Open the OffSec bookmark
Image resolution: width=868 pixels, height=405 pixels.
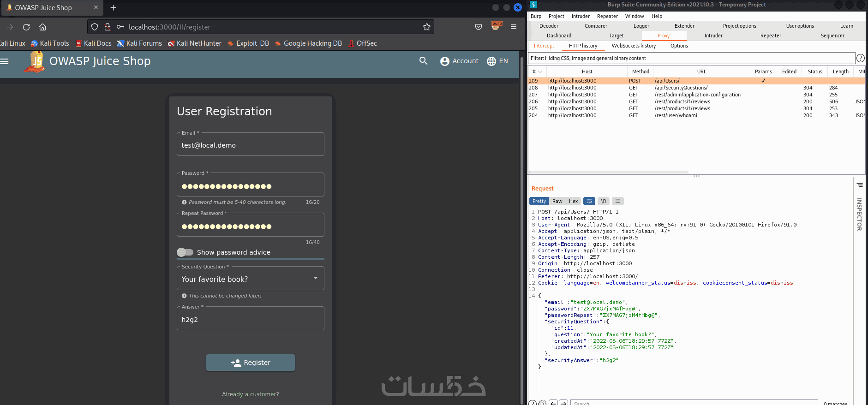click(363, 43)
